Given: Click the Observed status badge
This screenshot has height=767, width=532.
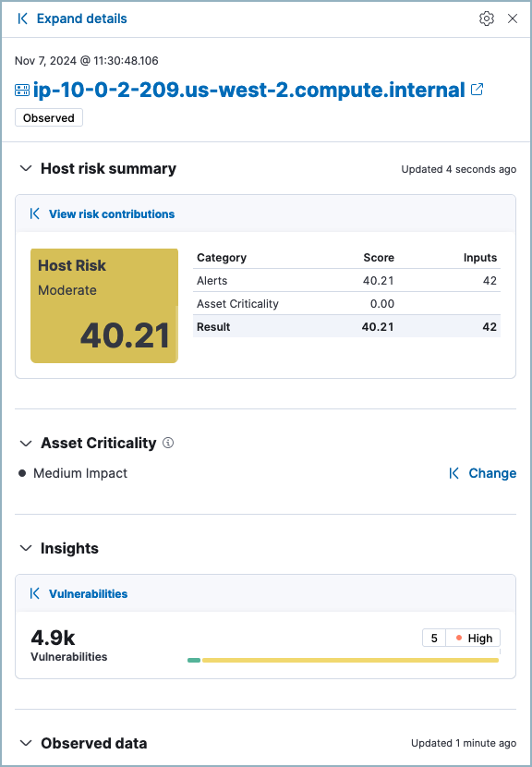Looking at the screenshot, I should pyautogui.click(x=48, y=117).
